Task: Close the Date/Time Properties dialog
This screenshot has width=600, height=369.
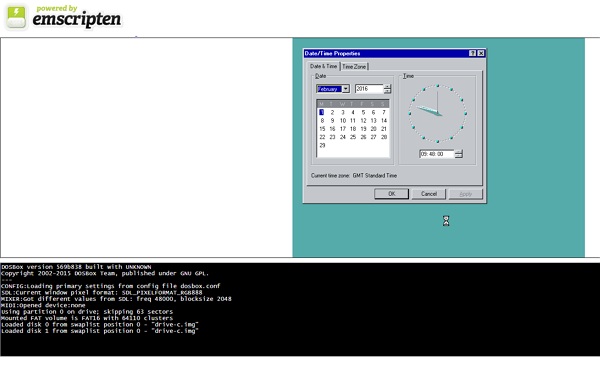Action: pos(481,53)
